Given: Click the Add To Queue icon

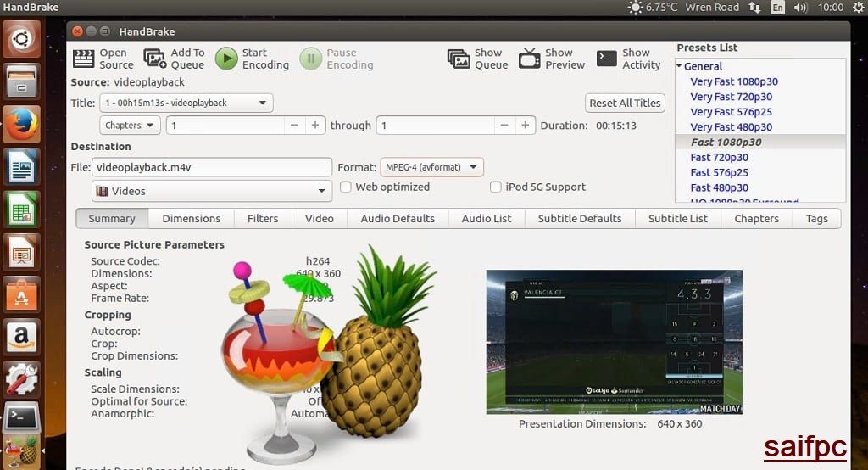Looking at the screenshot, I should (x=154, y=59).
